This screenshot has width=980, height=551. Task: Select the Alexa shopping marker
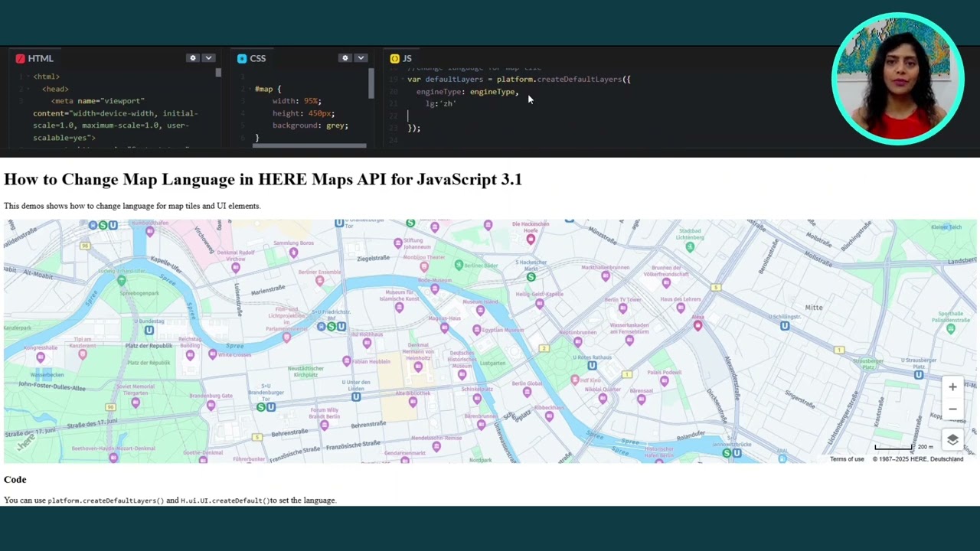[697, 326]
